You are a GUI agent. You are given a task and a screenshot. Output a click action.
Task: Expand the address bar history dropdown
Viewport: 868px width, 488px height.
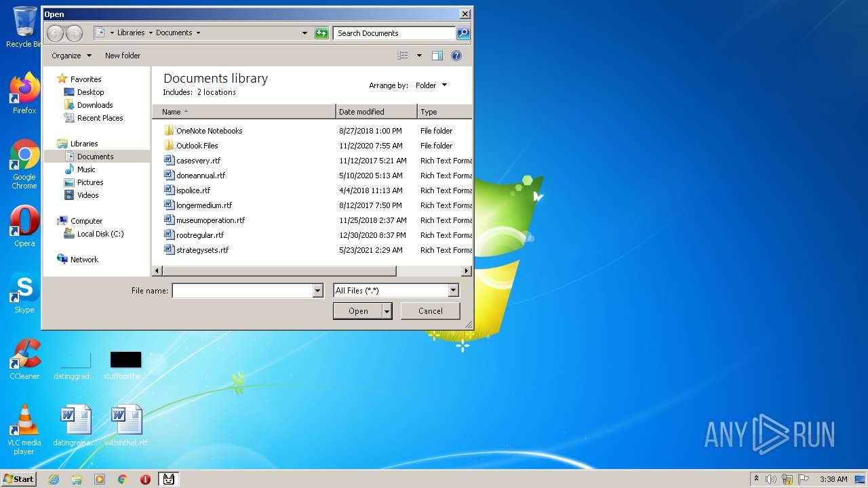pyautogui.click(x=304, y=33)
